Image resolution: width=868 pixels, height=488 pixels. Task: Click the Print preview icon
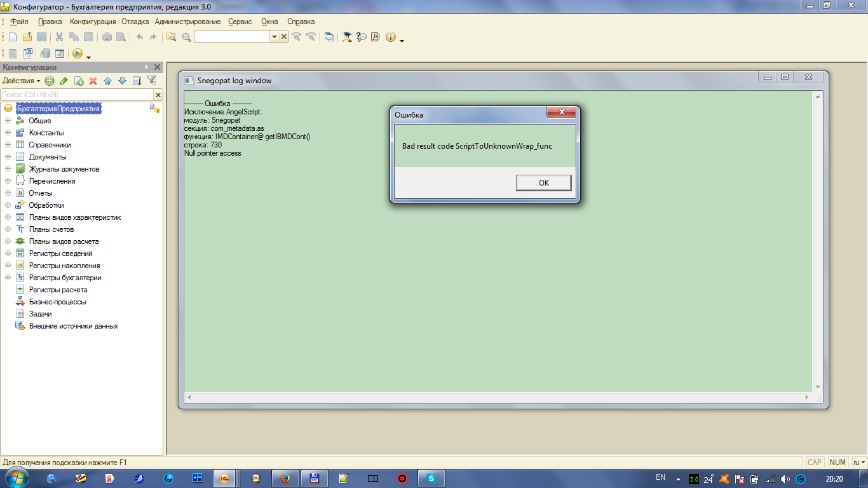coord(121,37)
